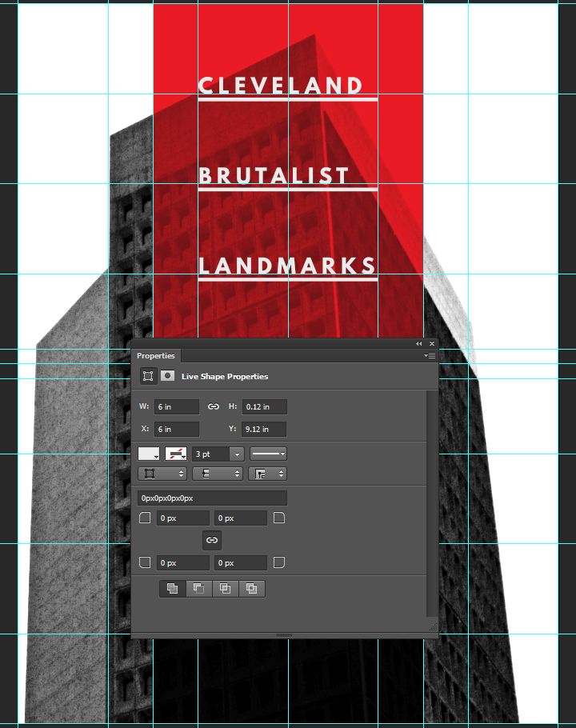The height and width of the screenshot is (728, 576).
Task: Open the stroke line cap dropdown
Action: coord(218,474)
